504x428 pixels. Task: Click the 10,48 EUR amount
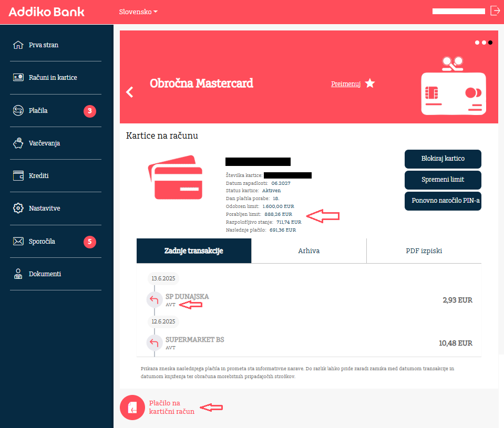click(x=456, y=343)
